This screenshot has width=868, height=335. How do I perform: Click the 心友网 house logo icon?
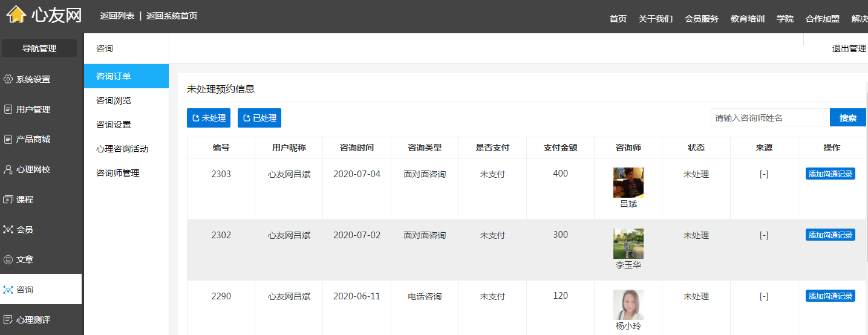pos(17,15)
